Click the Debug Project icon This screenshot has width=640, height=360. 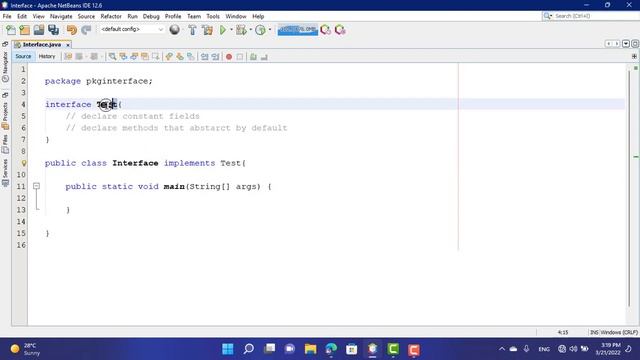[241, 30]
